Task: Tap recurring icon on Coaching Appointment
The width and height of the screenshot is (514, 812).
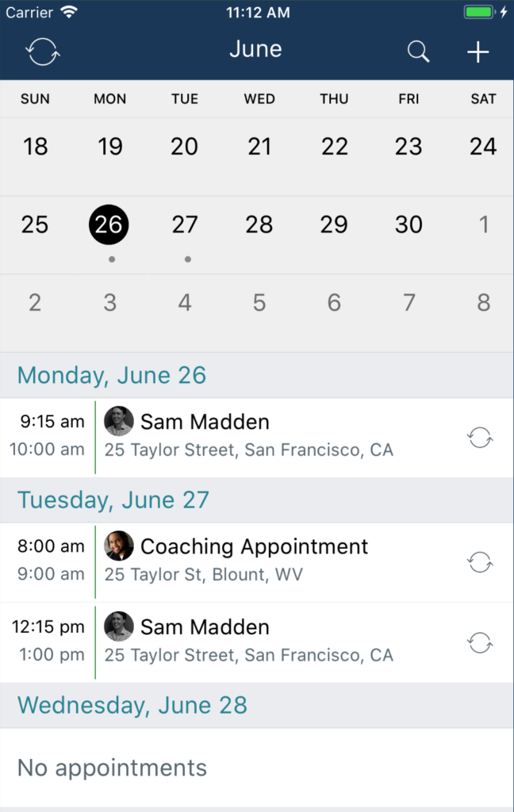Action: (480, 562)
